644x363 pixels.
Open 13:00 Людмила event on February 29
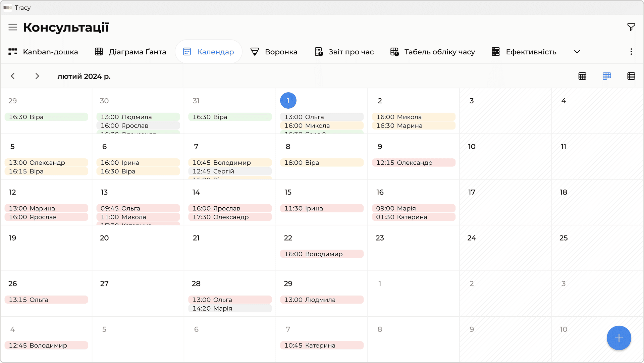click(322, 300)
